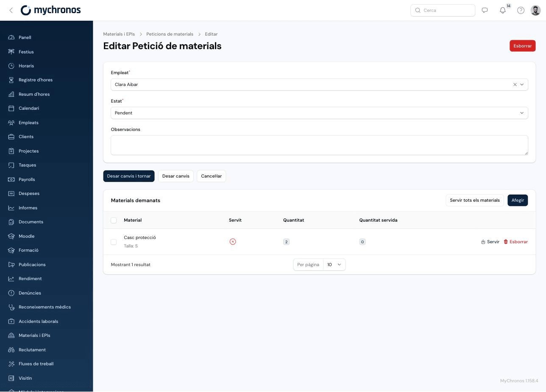This screenshot has height=392, width=546.
Task: Click the Formació sidebar icon
Action: (x=11, y=250)
